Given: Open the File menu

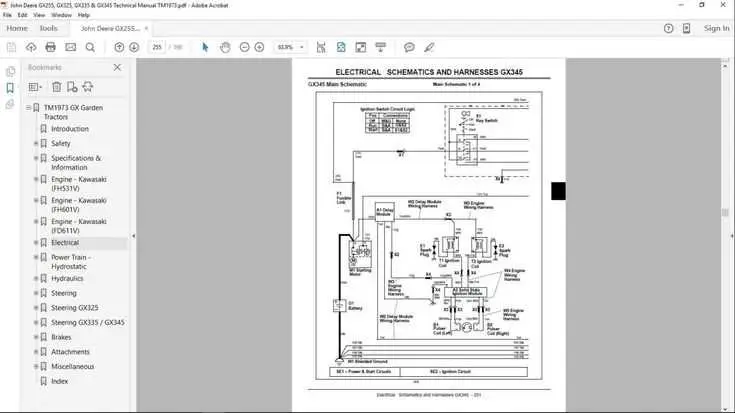Looking at the screenshot, I should click(8, 15).
